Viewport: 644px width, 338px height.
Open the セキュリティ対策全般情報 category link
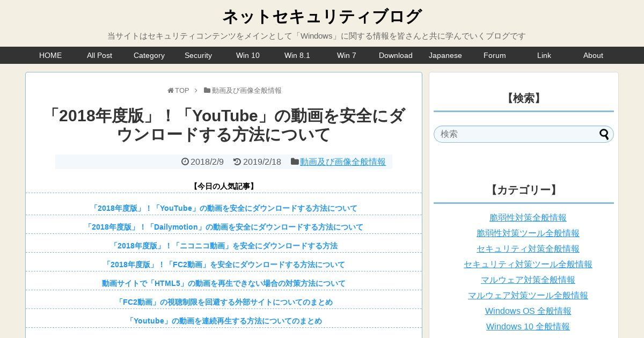[x=528, y=249]
